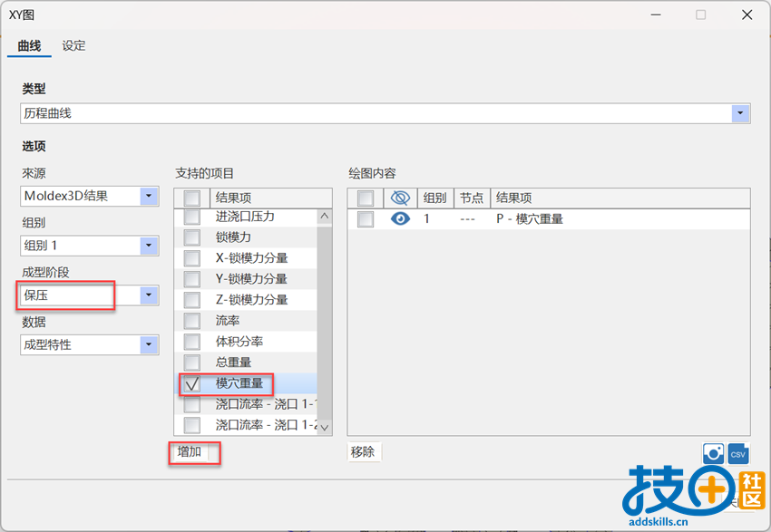Select the 总重量 checkbox
Image resolution: width=771 pixels, height=532 pixels.
(191, 363)
